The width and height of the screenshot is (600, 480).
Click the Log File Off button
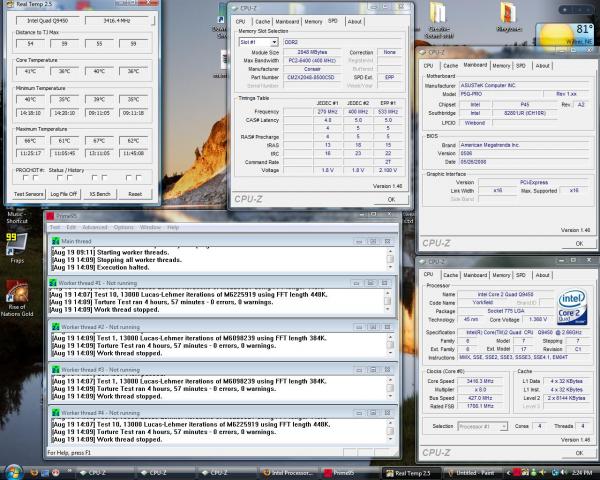pyautogui.click(x=64, y=194)
